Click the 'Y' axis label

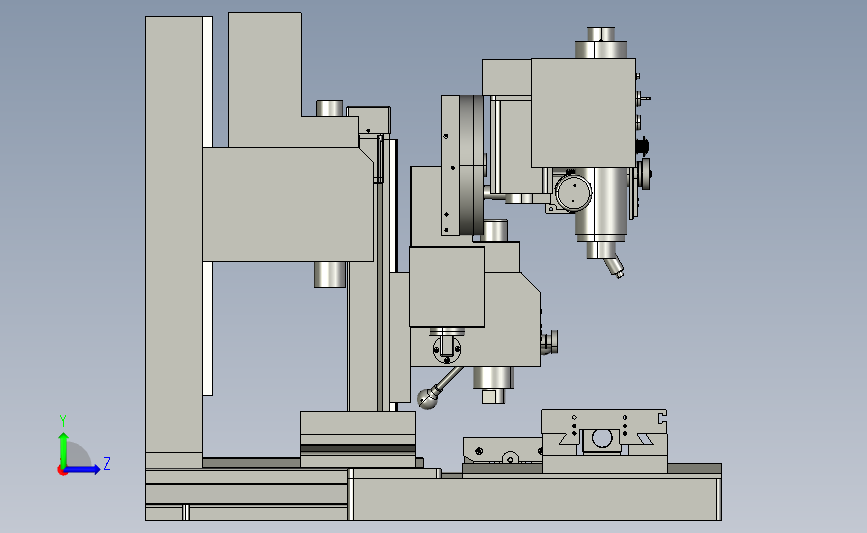click(63, 421)
